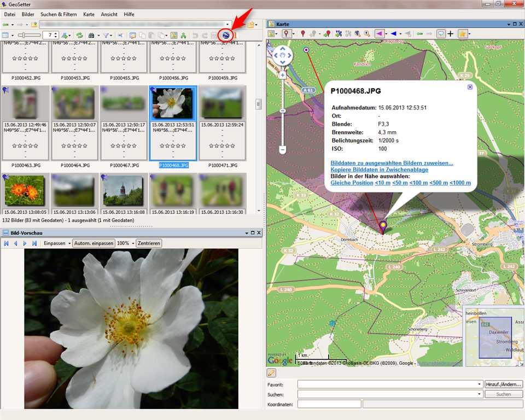Click the green refresh arrows icon
The height and width of the screenshot is (420, 525).
point(79,35)
